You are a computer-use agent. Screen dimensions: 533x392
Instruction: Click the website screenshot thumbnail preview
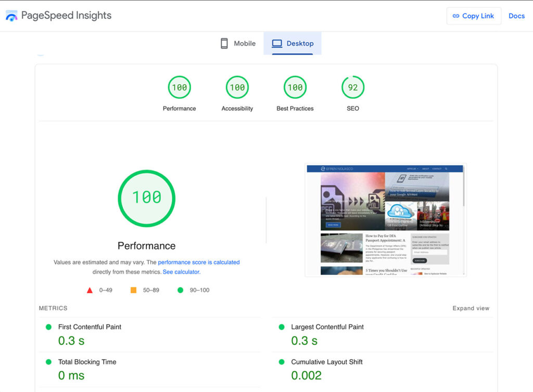tap(385, 219)
